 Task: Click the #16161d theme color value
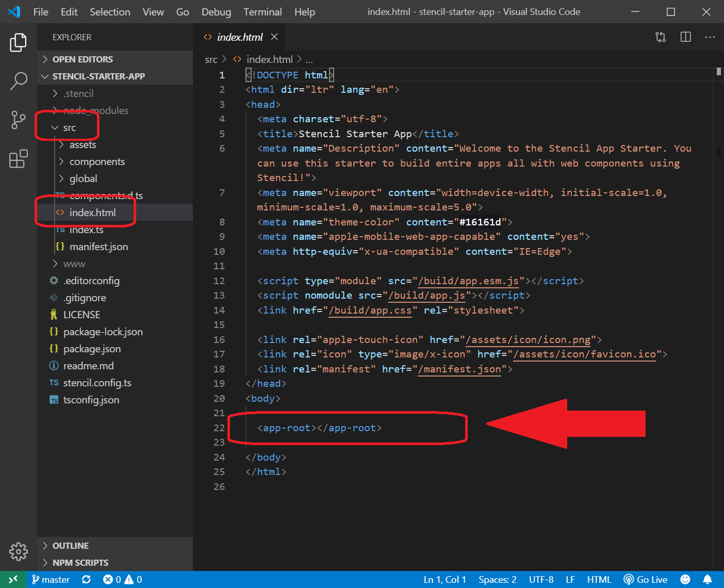point(480,222)
